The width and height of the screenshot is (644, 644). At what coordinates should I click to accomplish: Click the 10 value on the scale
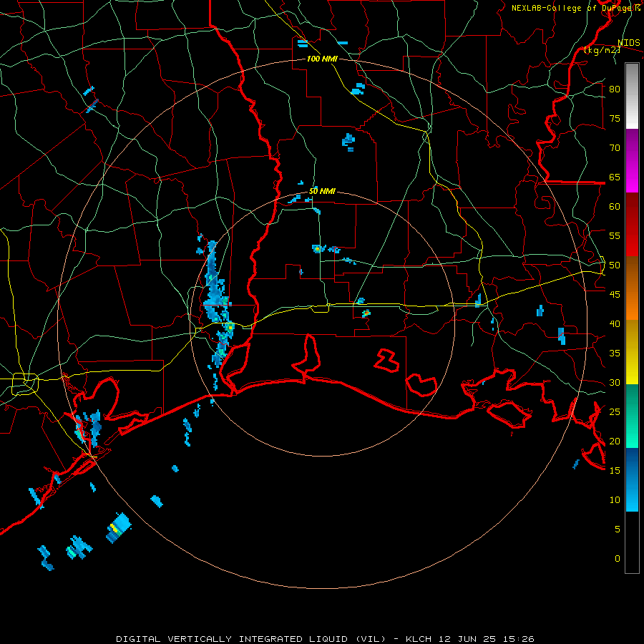point(615,500)
